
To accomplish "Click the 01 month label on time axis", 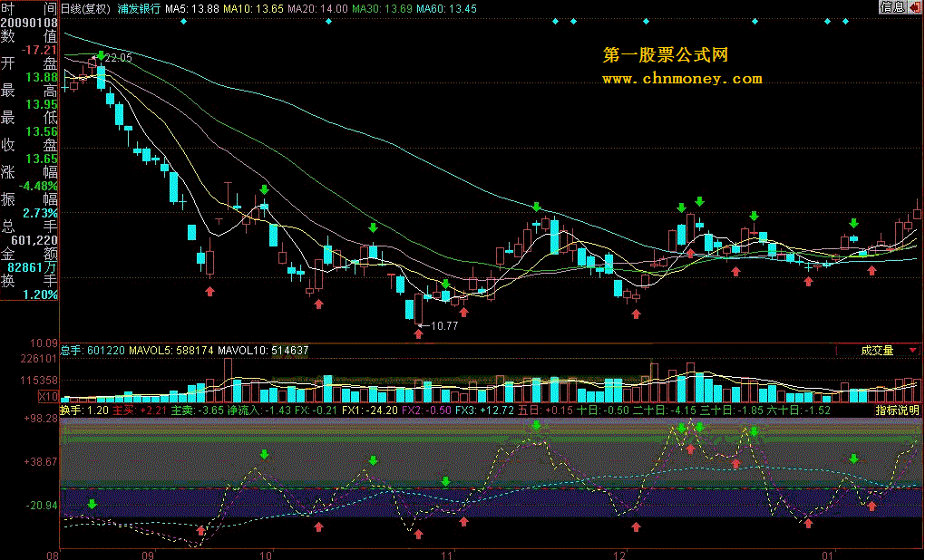I will pyautogui.click(x=828, y=555).
